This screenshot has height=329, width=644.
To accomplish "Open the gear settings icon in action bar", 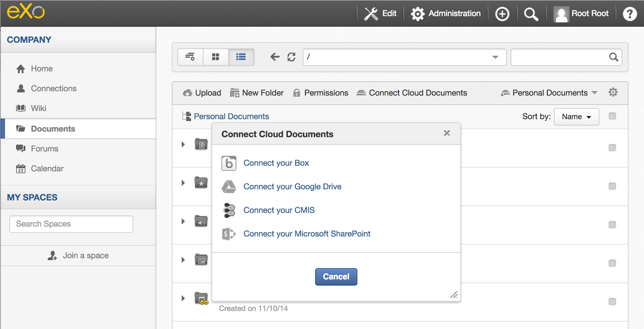I will 613,92.
